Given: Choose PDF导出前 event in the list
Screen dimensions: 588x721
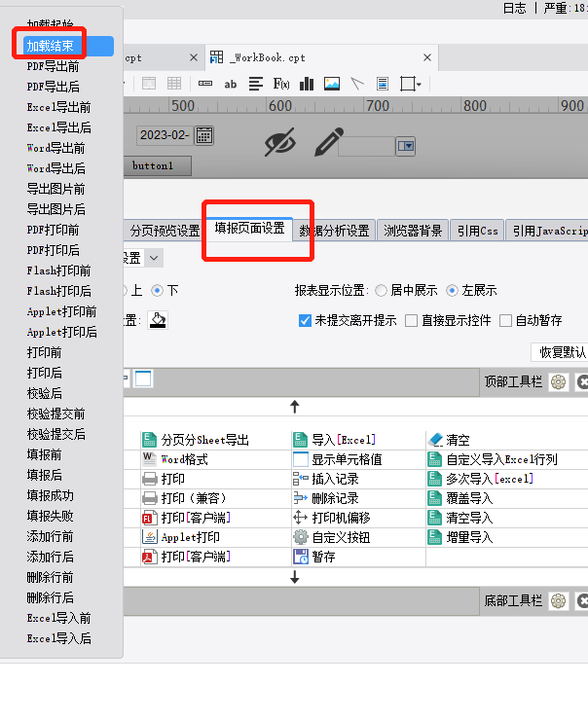Looking at the screenshot, I should (x=53, y=66).
